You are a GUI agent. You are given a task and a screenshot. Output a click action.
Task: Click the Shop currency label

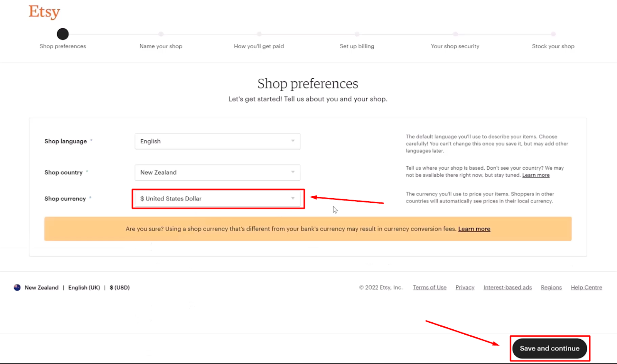click(x=65, y=199)
